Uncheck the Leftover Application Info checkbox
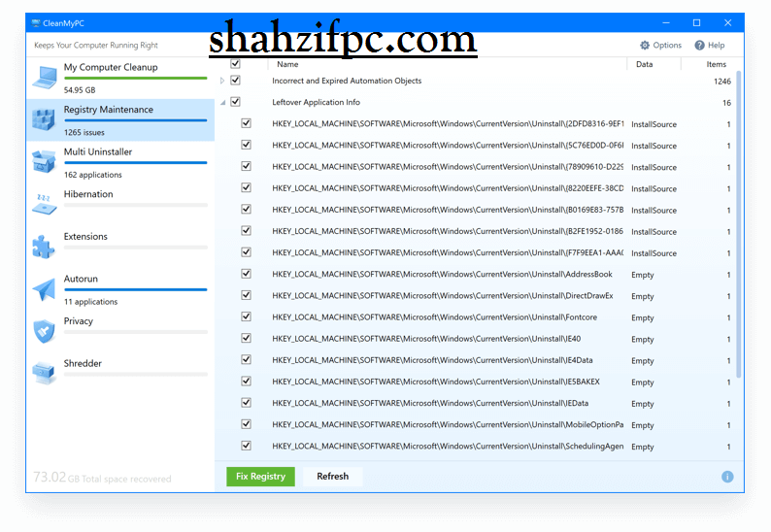The image size is (771, 532). point(235,102)
